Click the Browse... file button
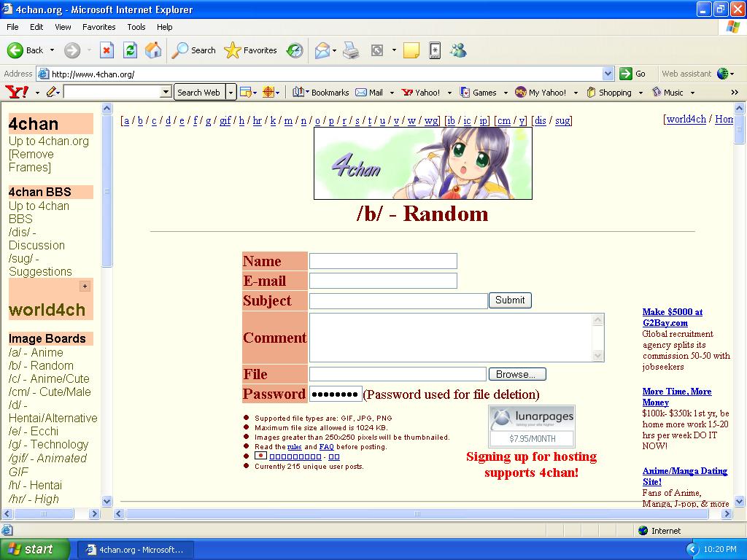The image size is (747, 560). [x=517, y=374]
